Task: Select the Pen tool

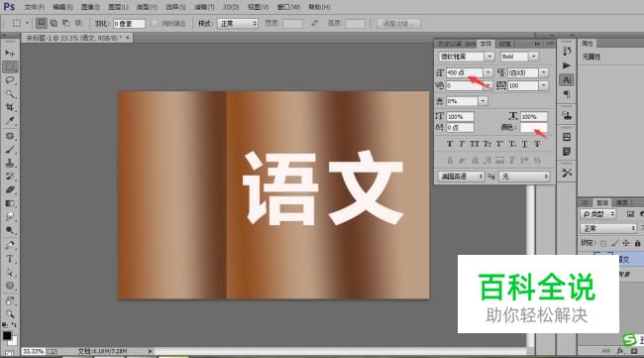Action: point(10,245)
